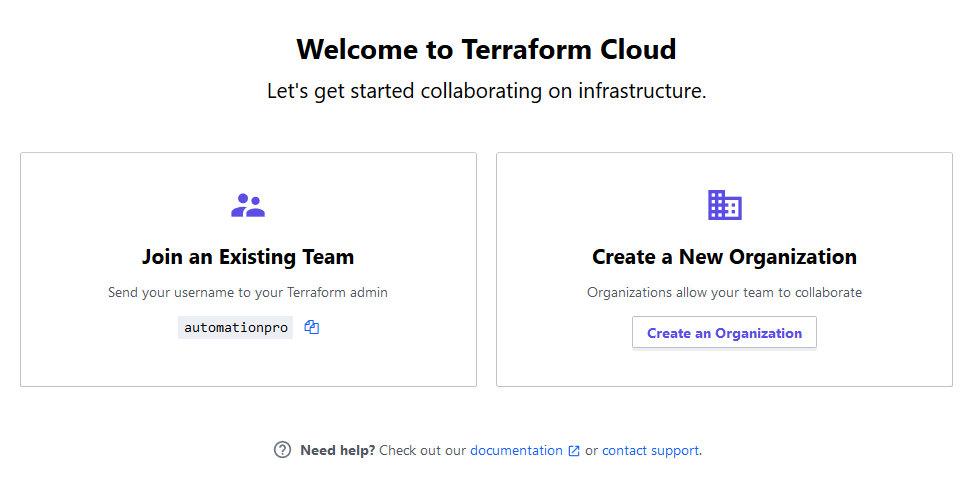Click the Check out our text

pyautogui.click(x=422, y=450)
